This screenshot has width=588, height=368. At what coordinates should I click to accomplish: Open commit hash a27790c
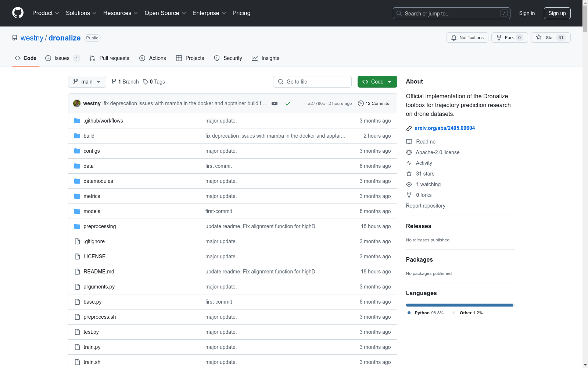coord(316,103)
